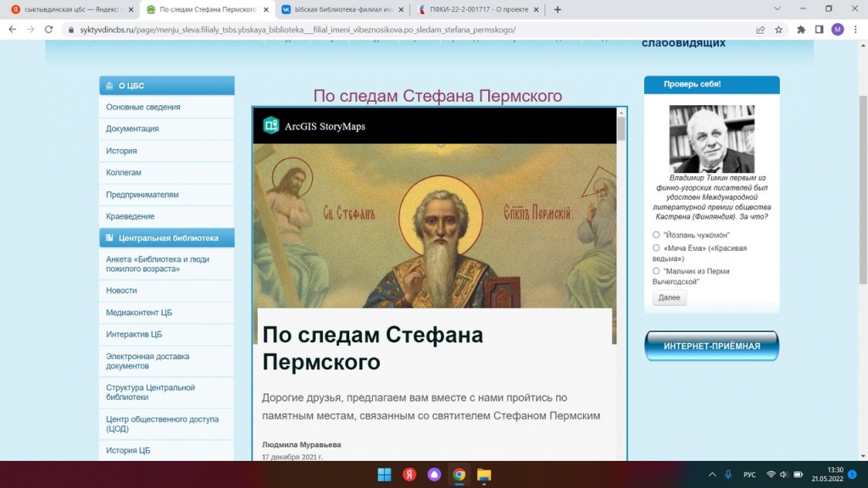Open the Chrome three-dot menu
The width and height of the screenshot is (868, 488).
855,30
